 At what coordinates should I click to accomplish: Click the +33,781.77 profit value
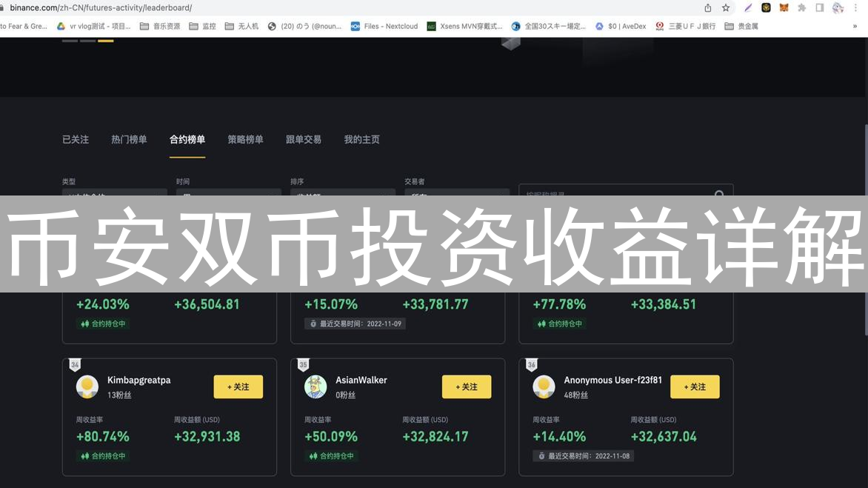pyautogui.click(x=435, y=304)
